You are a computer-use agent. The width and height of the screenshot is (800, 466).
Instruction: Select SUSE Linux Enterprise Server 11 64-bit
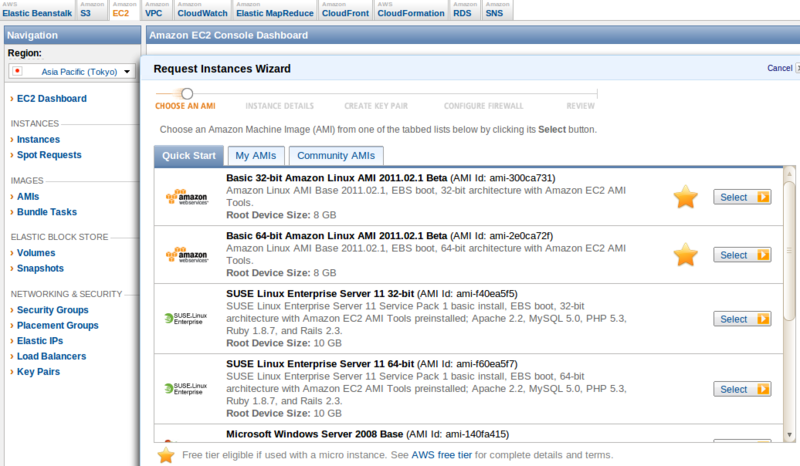[x=742, y=389]
